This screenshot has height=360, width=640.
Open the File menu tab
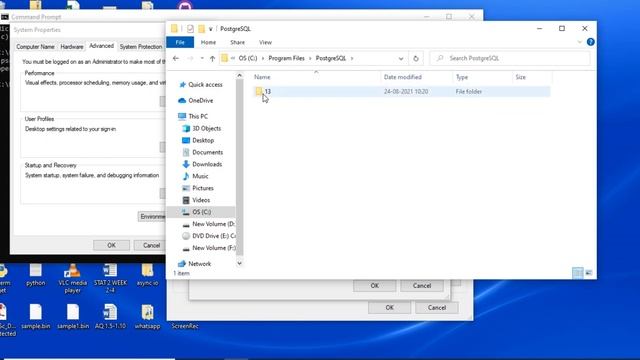[x=180, y=42]
